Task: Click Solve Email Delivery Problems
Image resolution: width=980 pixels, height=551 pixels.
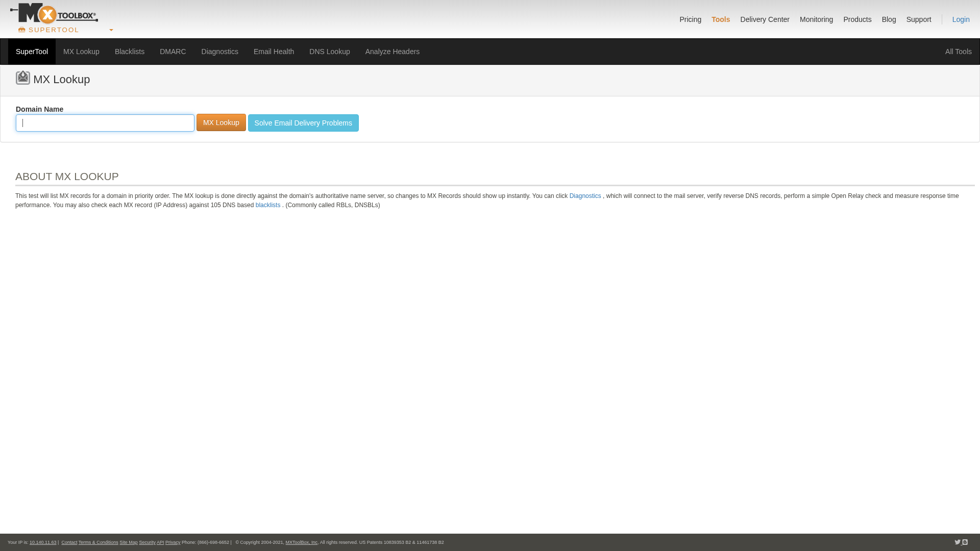Action: 303,122
